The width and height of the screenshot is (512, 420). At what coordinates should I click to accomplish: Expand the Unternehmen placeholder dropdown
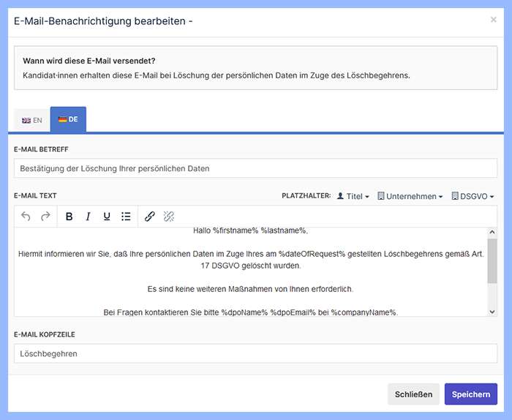[410, 196]
